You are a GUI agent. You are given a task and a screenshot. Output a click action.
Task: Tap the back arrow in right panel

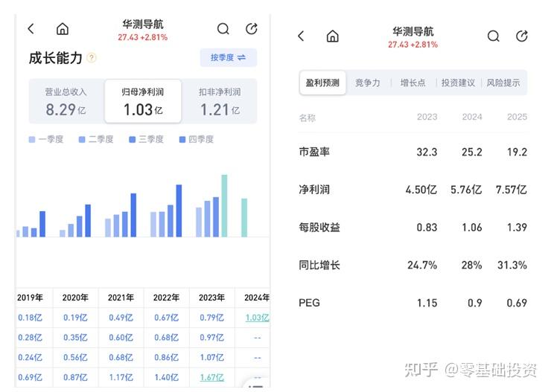301,36
